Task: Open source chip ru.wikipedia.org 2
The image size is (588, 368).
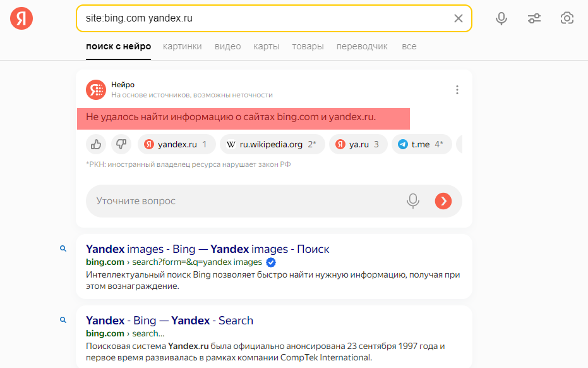Action: click(x=273, y=144)
